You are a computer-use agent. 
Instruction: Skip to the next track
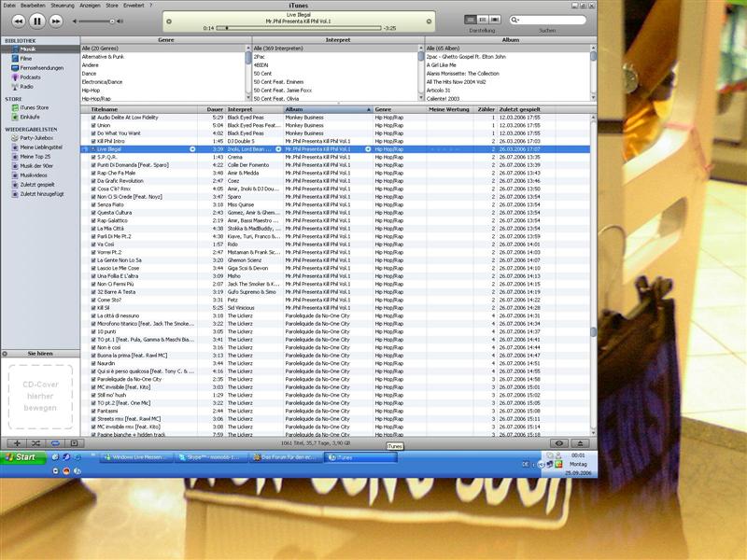(x=56, y=20)
